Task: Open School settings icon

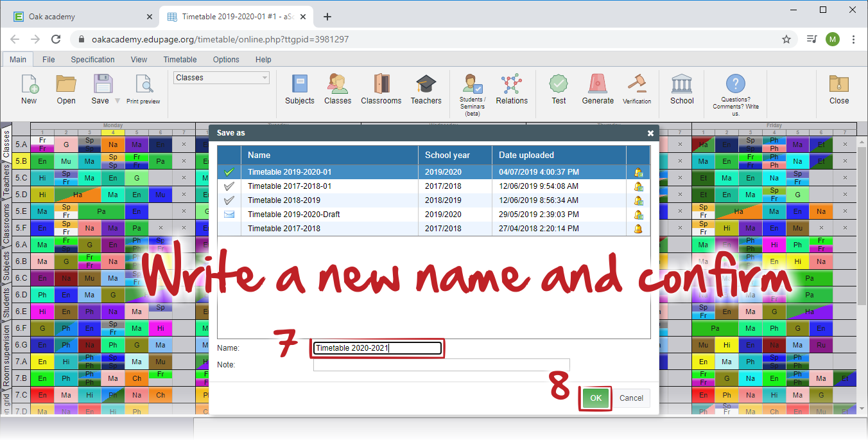Action: [x=682, y=84]
